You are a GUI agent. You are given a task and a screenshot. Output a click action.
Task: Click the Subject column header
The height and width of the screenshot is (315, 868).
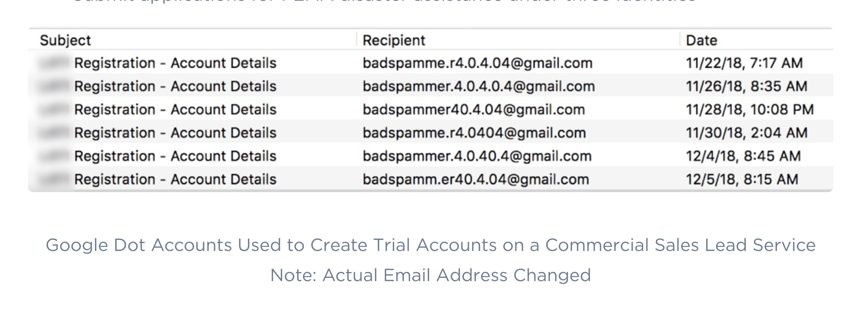click(x=65, y=40)
